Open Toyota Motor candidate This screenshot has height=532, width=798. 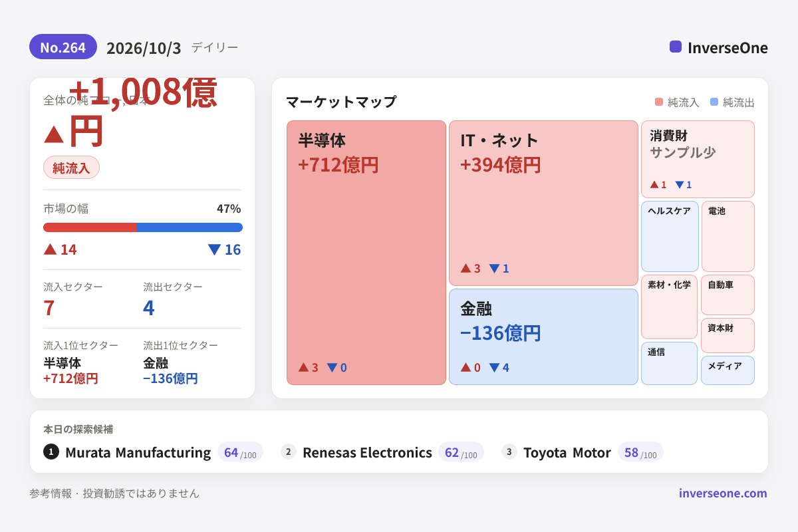[x=567, y=452]
